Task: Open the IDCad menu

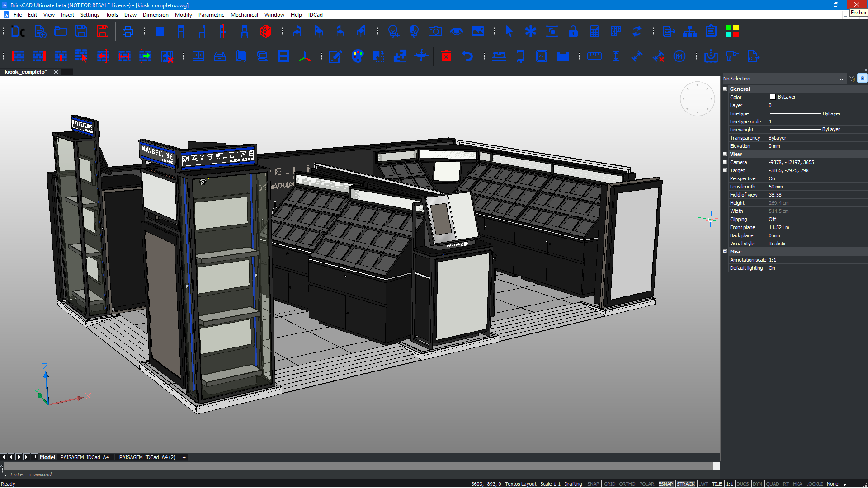Action: tap(316, 15)
